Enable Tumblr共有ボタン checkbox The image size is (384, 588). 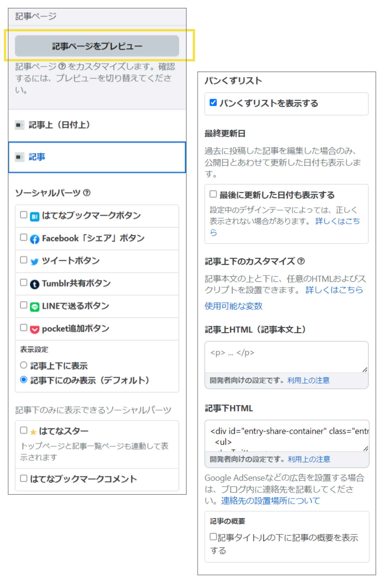(24, 283)
